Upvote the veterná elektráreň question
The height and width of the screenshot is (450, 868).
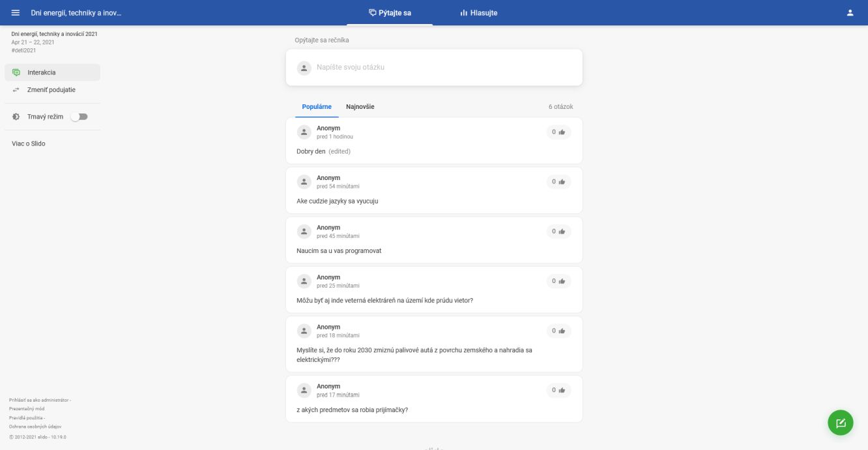(558, 281)
